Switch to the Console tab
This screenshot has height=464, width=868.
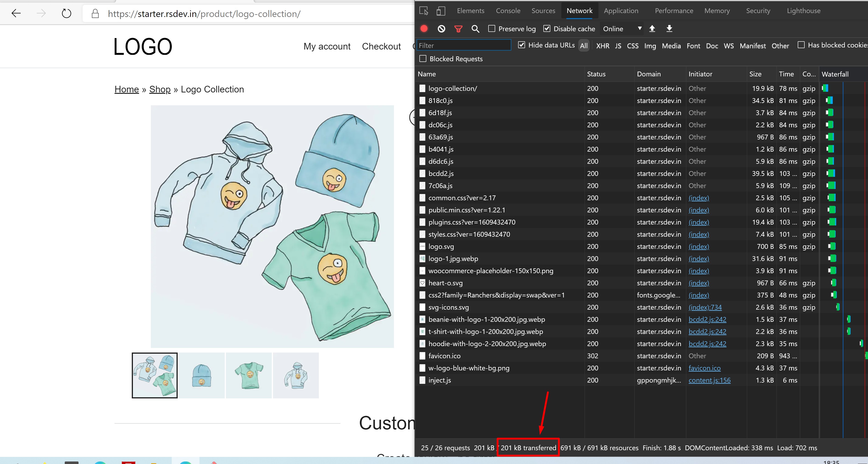pos(508,11)
